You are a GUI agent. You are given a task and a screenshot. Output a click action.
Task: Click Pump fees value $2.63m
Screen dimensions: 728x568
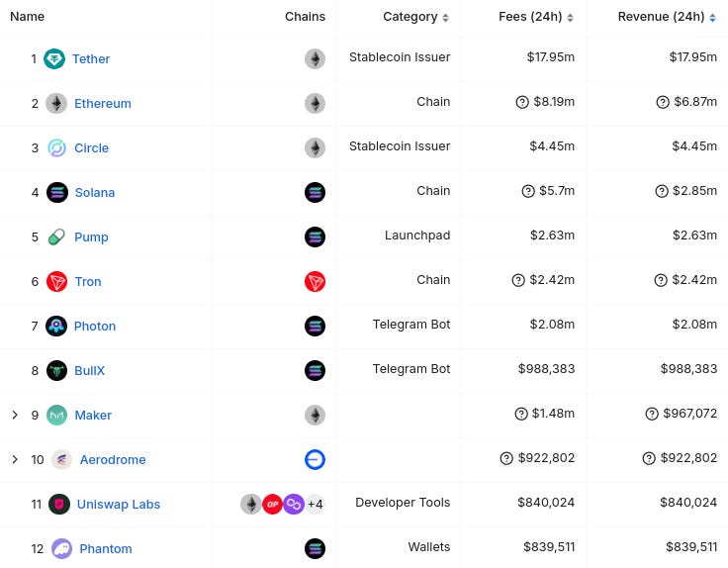[x=553, y=235]
